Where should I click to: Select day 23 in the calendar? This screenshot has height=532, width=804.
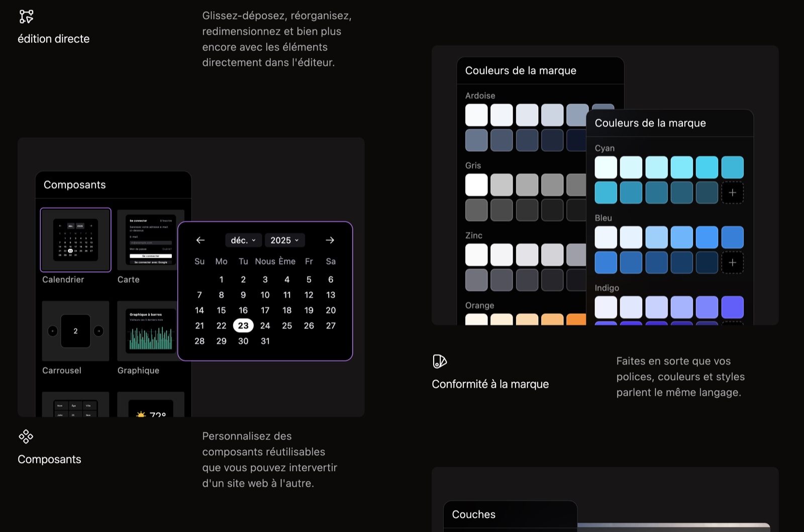[243, 326]
